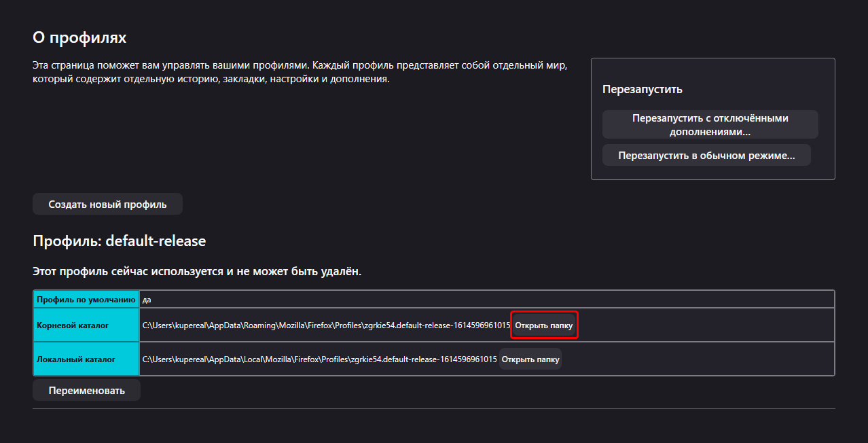Image resolution: width=868 pixels, height=443 pixels.
Task: Click the 'Профиль по умолчанию' label cell
Action: (x=86, y=299)
